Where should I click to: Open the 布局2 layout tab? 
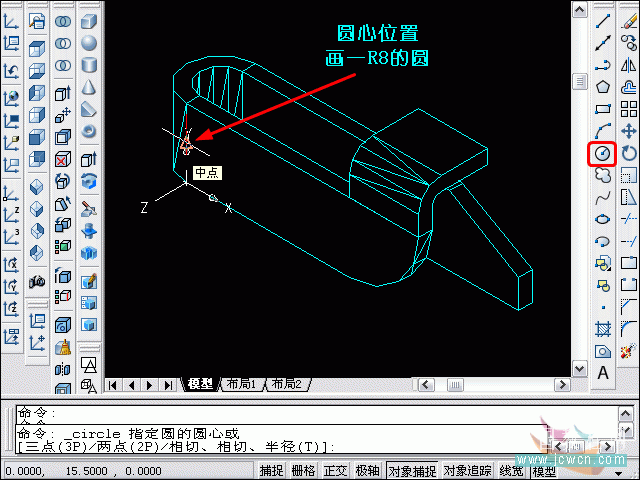point(284,384)
